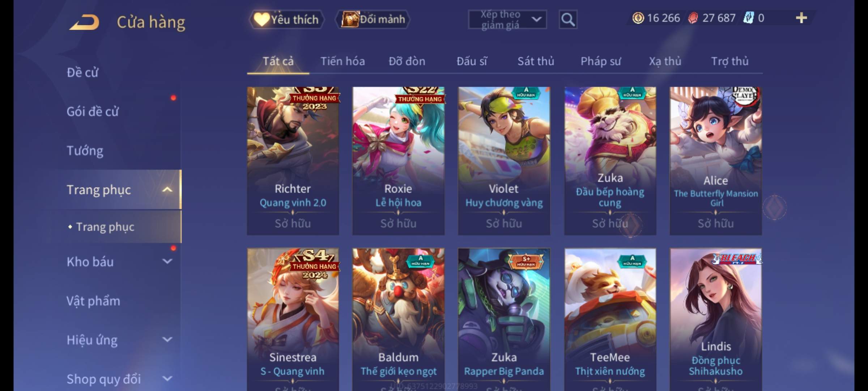The width and height of the screenshot is (868, 391).
Task: Click the gold coin currency icon
Action: coord(638,18)
